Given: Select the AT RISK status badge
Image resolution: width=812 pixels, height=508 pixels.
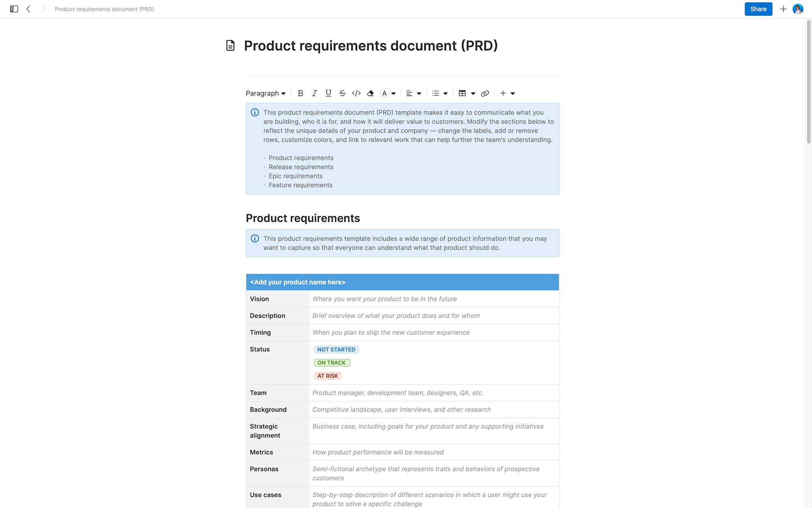Looking at the screenshot, I should click(327, 376).
